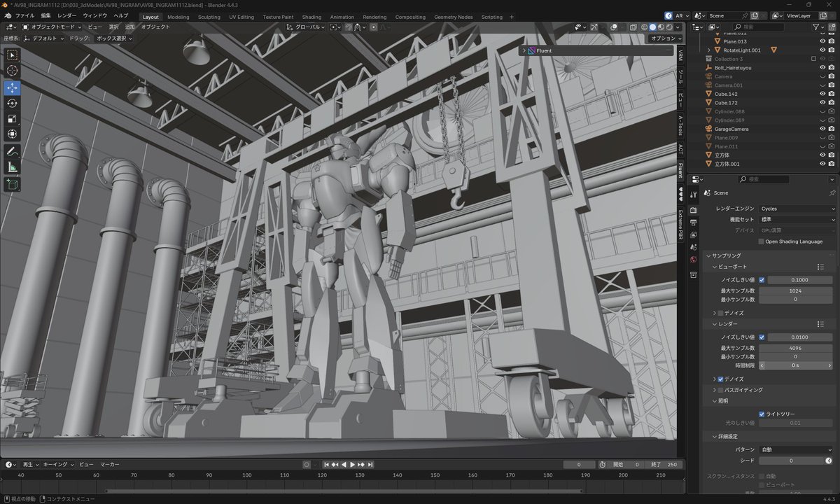Click the new collection icon in outliner

point(832,27)
